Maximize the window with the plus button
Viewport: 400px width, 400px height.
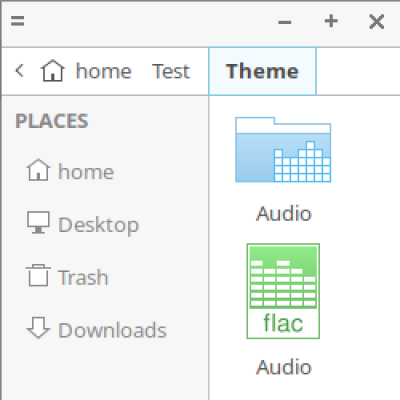click(331, 21)
